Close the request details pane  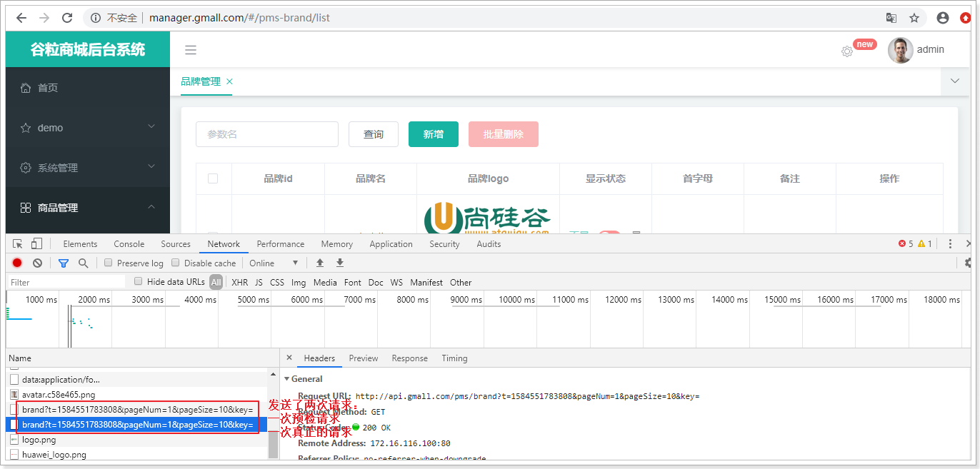point(289,358)
